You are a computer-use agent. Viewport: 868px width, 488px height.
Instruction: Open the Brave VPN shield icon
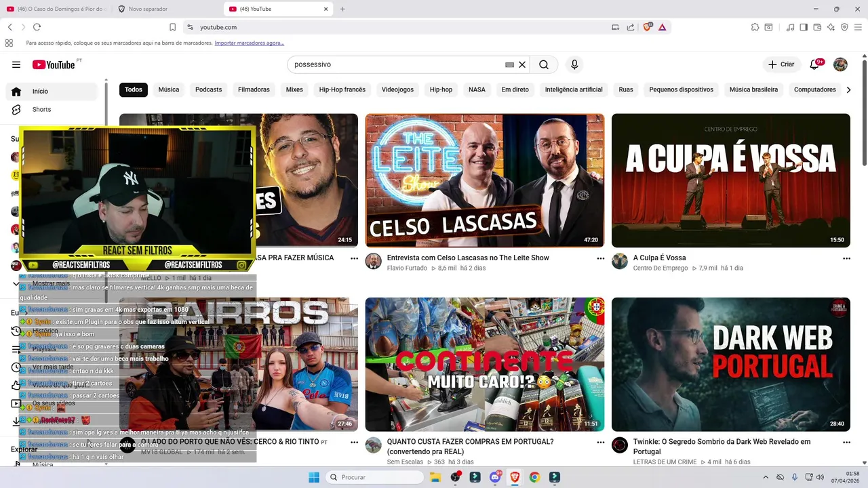click(844, 27)
